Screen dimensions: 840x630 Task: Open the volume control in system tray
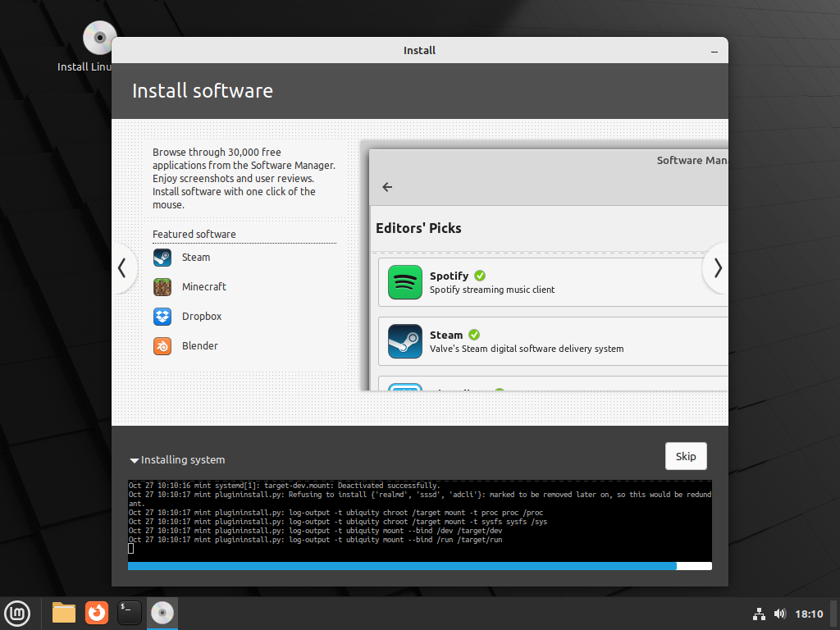tap(779, 614)
